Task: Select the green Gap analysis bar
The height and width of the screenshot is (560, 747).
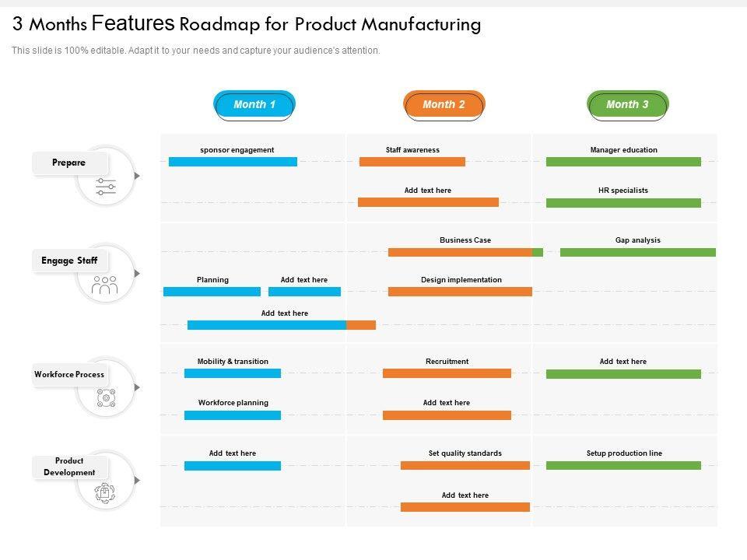Action: [x=637, y=252]
